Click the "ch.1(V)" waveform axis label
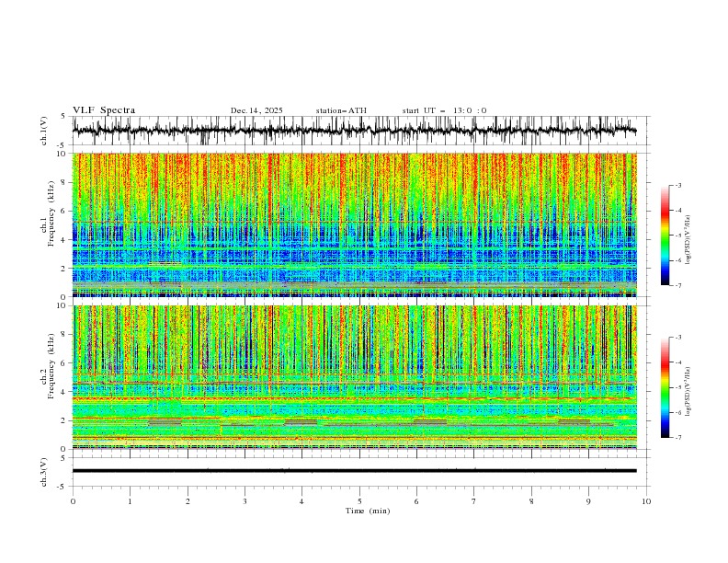 [x=44, y=131]
